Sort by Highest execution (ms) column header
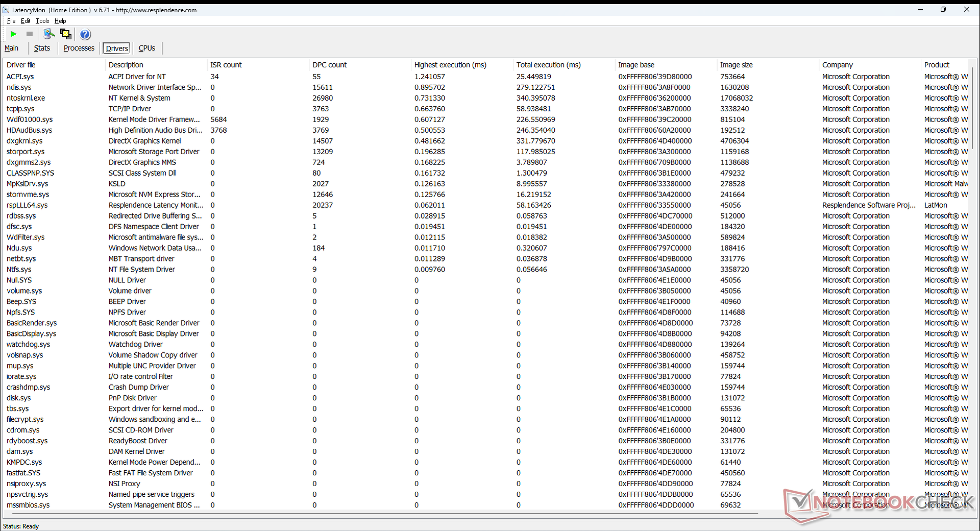The image size is (980, 531). (x=462, y=65)
